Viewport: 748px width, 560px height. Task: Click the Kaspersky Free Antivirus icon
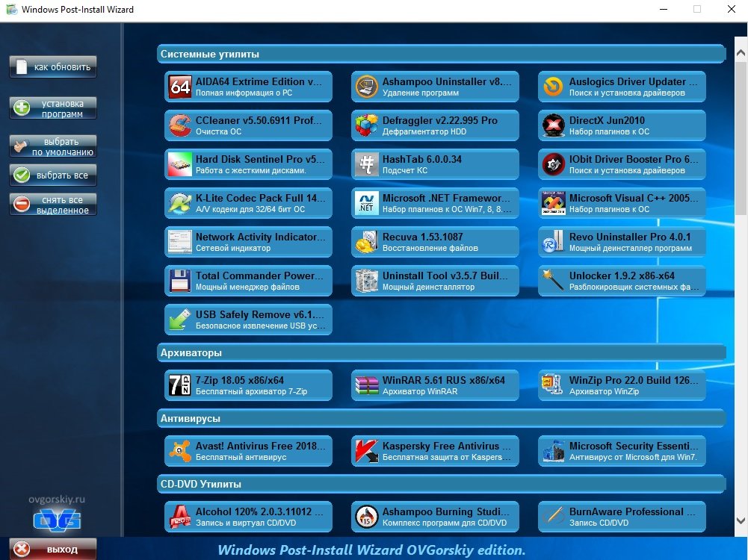367,451
